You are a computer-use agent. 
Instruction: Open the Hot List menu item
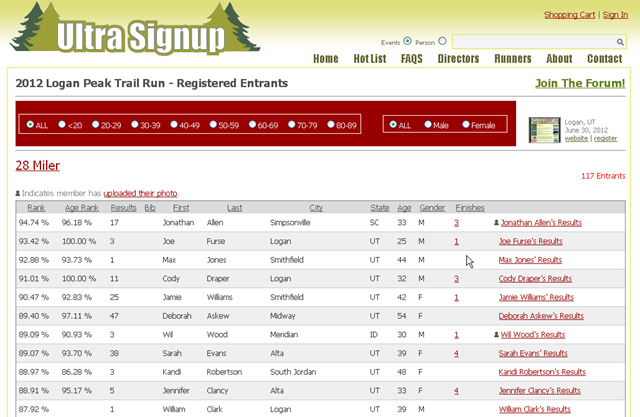tap(370, 59)
